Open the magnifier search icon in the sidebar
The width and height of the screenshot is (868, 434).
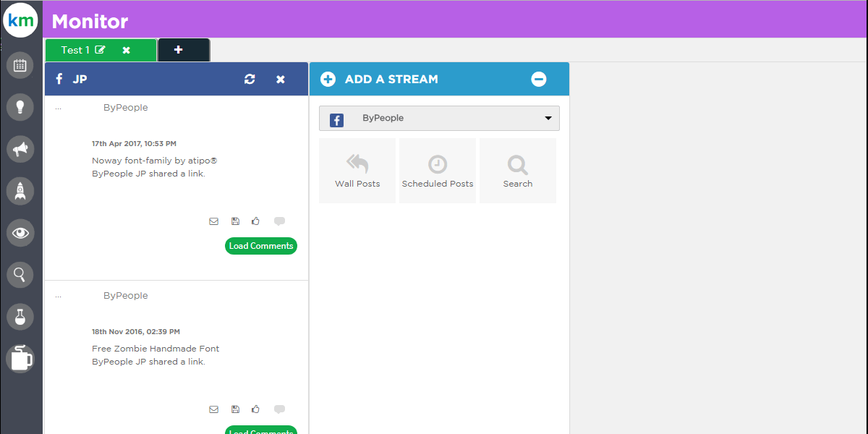(20, 275)
